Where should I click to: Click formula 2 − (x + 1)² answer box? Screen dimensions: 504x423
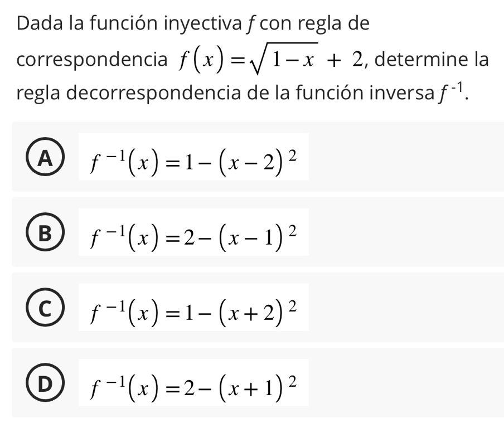[x=193, y=382]
